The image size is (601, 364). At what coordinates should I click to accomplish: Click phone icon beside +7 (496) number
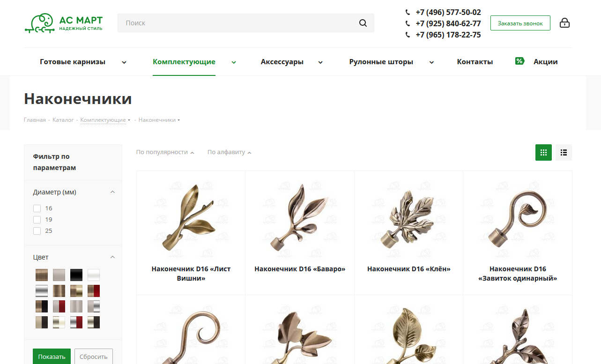pos(408,12)
